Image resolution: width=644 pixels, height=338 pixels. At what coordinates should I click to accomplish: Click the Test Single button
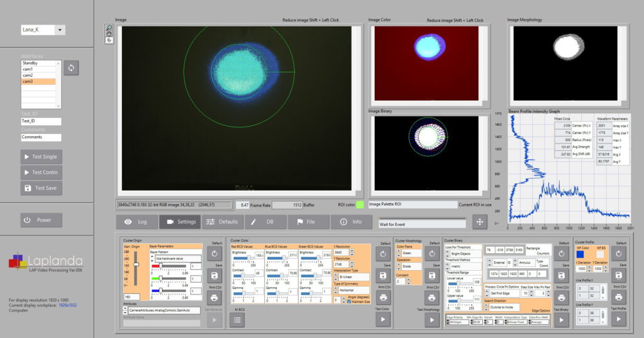42,156
